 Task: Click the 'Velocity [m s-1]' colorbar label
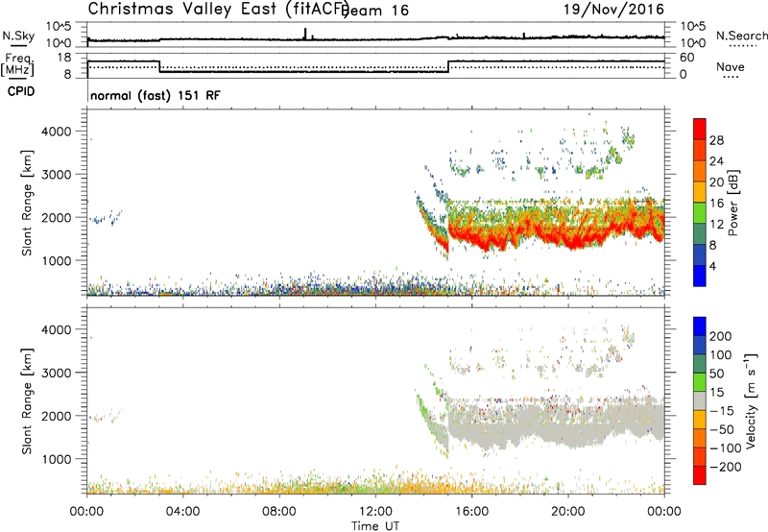click(x=752, y=400)
